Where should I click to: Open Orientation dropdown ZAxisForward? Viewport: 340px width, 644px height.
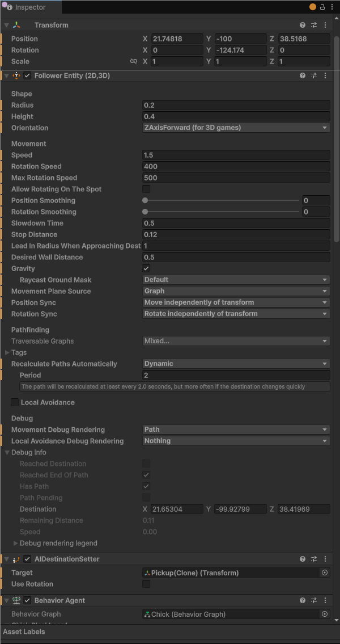(x=236, y=128)
